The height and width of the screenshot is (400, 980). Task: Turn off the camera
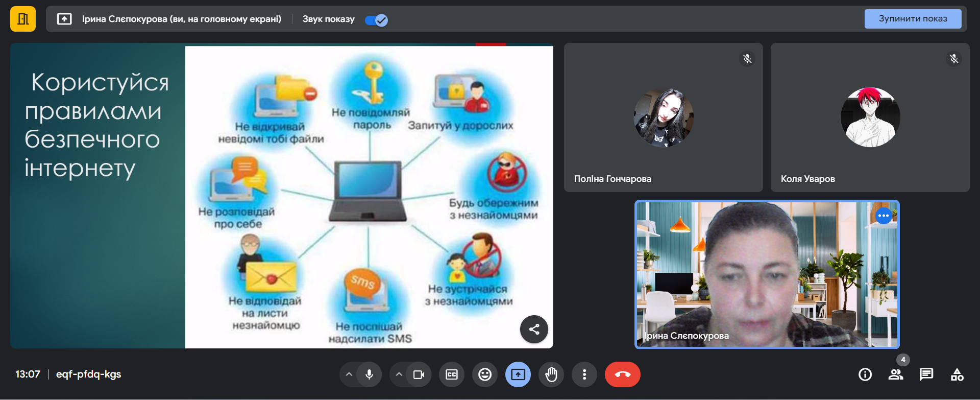(x=419, y=374)
